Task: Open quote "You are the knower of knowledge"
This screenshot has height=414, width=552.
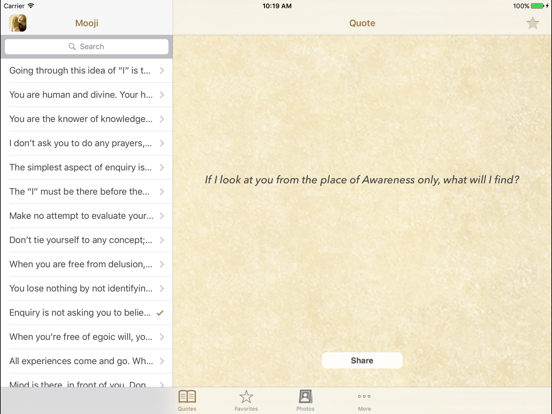Action: (87, 119)
